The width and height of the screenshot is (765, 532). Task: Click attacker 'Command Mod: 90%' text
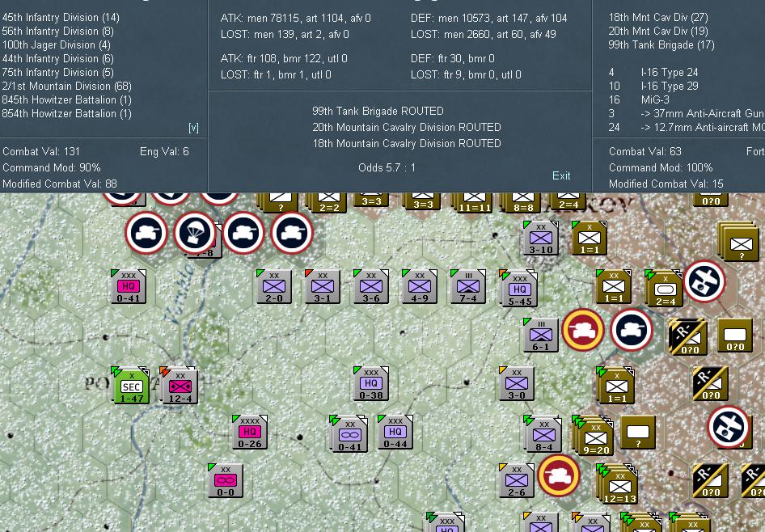tap(51, 167)
